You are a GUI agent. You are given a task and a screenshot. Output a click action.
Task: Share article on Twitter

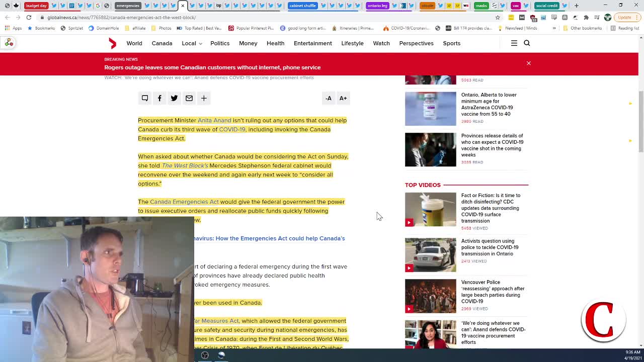174,98
